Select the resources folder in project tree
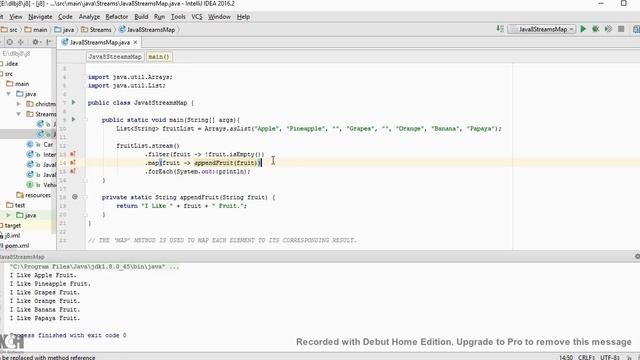This screenshot has height=360, width=640. 33,195
